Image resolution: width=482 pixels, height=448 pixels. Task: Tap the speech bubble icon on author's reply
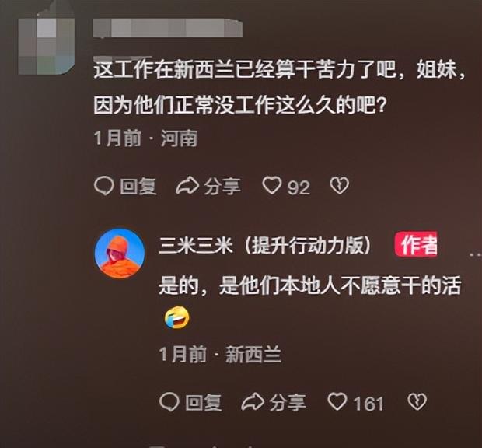(169, 402)
